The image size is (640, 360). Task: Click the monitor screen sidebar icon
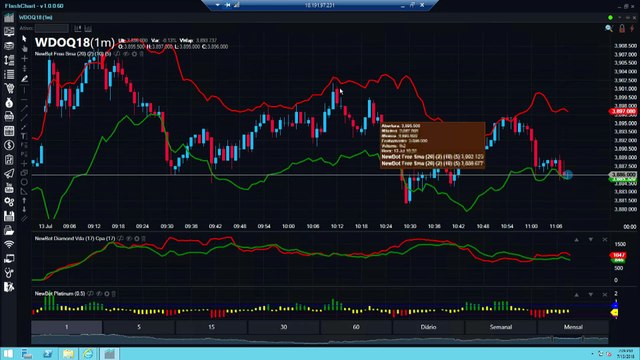coord(9,31)
